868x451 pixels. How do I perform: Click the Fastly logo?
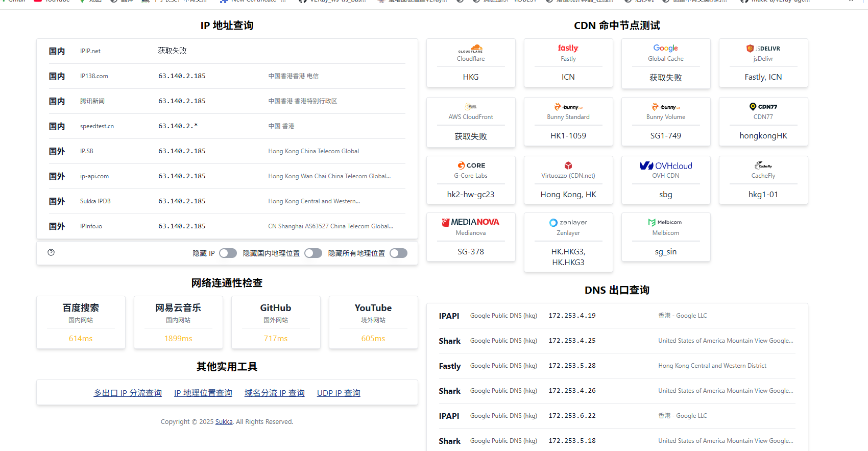568,48
